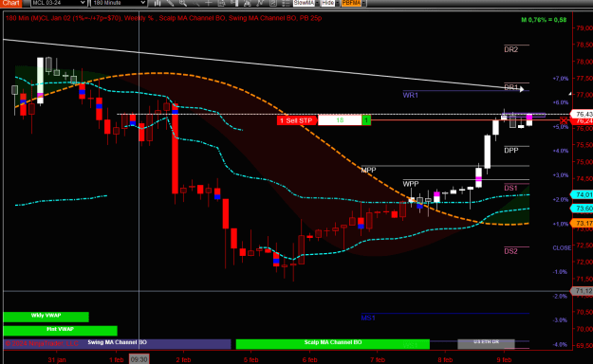Click the Hide toolbar button
This screenshot has width=593, height=364.
pos(327,3)
